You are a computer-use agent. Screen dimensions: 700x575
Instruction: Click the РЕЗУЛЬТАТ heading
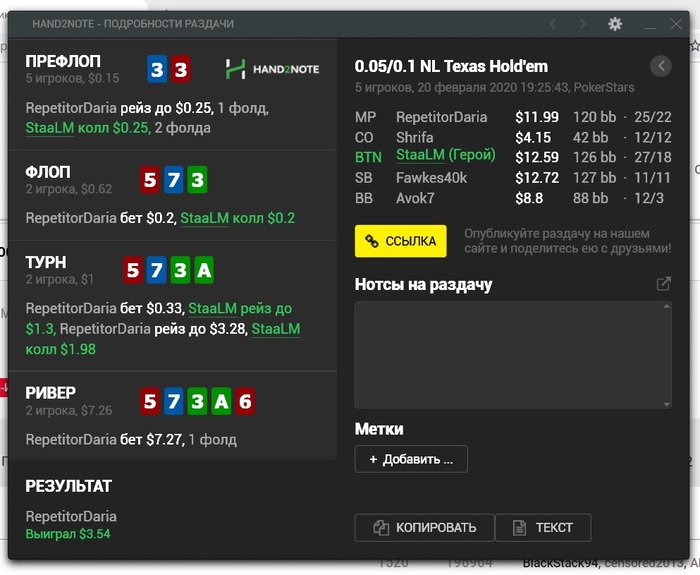click(x=68, y=486)
